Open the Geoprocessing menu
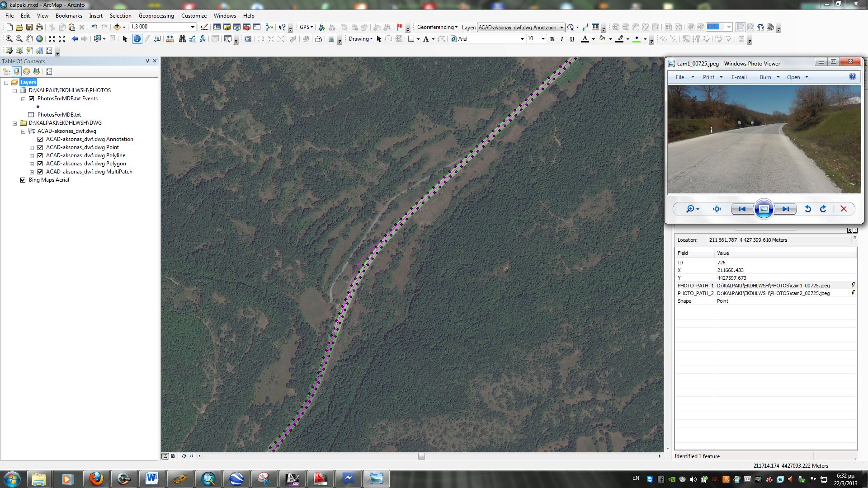Viewport: 868px width, 488px height. click(156, 16)
